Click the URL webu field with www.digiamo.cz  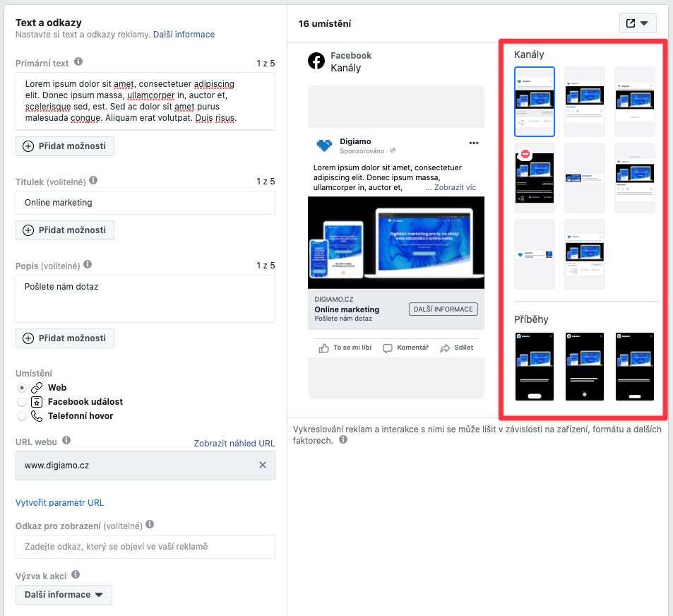[x=145, y=466]
